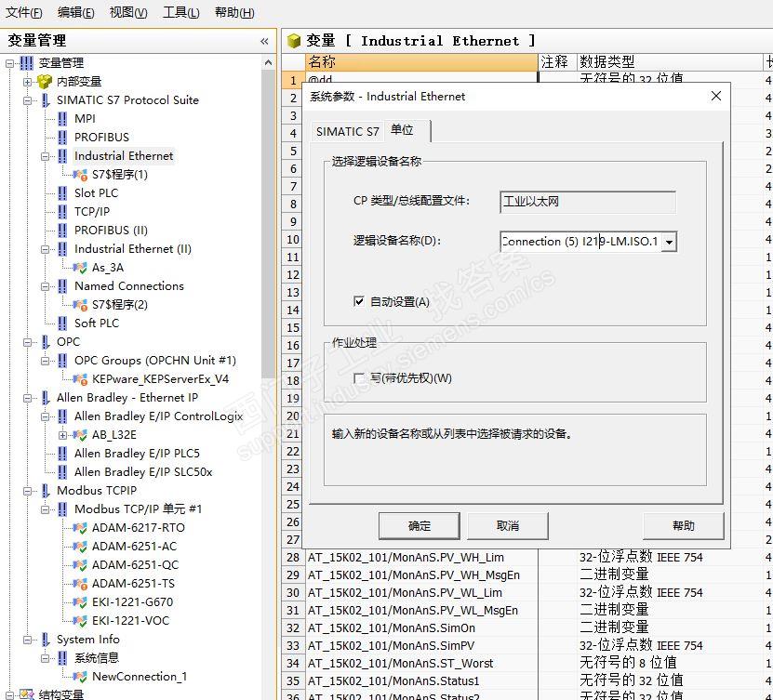
Task: Open the 视图(V) menu
Action: (128, 12)
